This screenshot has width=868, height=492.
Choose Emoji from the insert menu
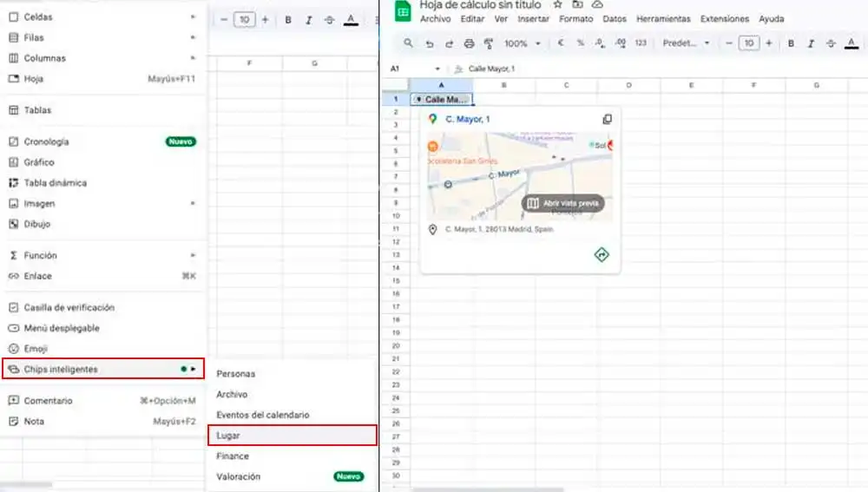tap(102, 348)
